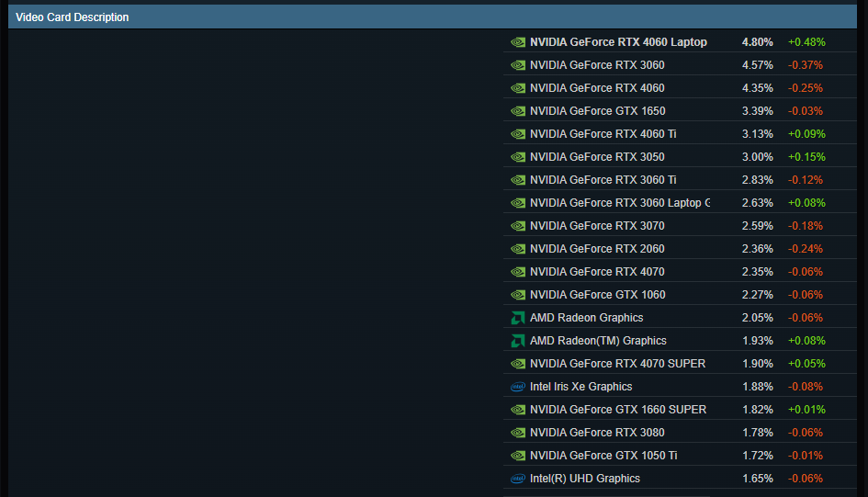This screenshot has height=497, width=868.
Task: Click the +0.15% change value
Action: pos(806,157)
